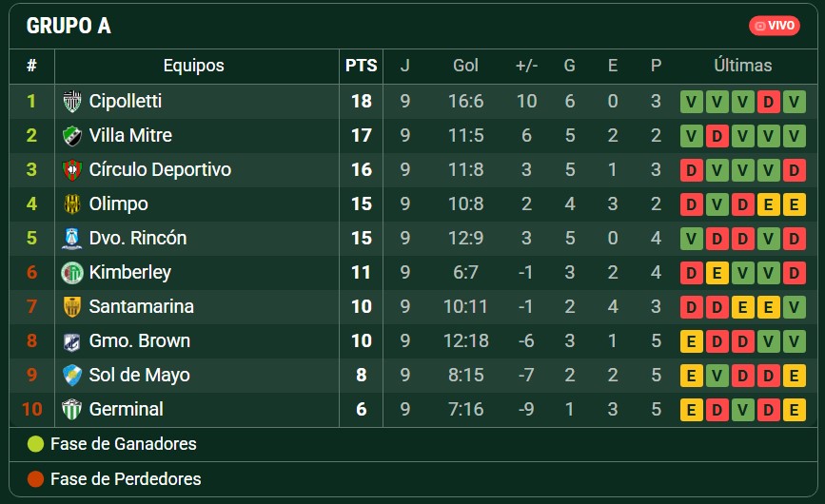The image size is (825, 504).
Task: Click the red VIVO live badge
Action: (x=775, y=26)
